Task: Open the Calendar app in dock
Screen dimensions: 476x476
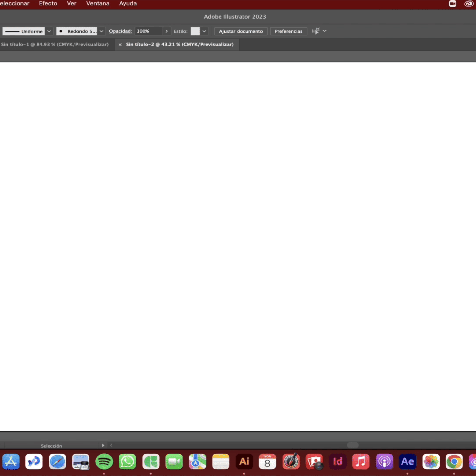Action: pyautogui.click(x=267, y=461)
